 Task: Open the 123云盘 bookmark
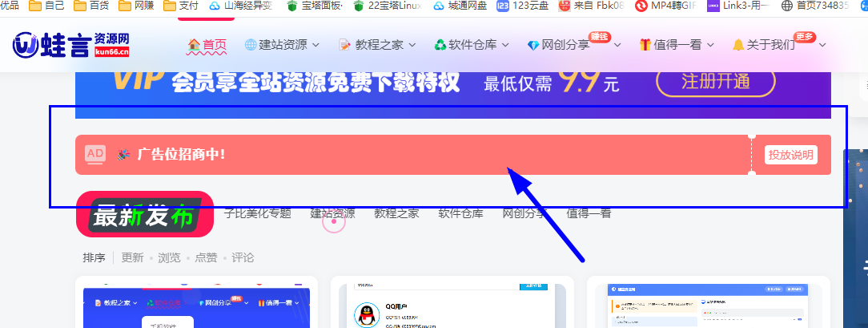[521, 6]
